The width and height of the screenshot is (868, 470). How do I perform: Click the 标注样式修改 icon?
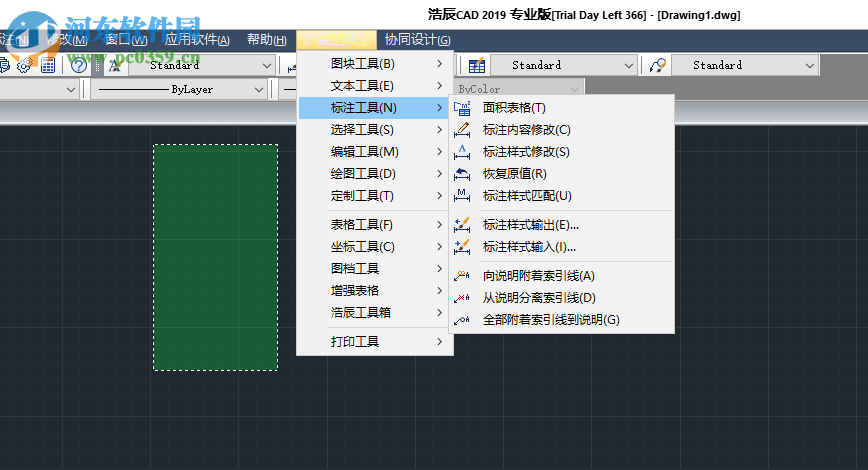[462, 152]
